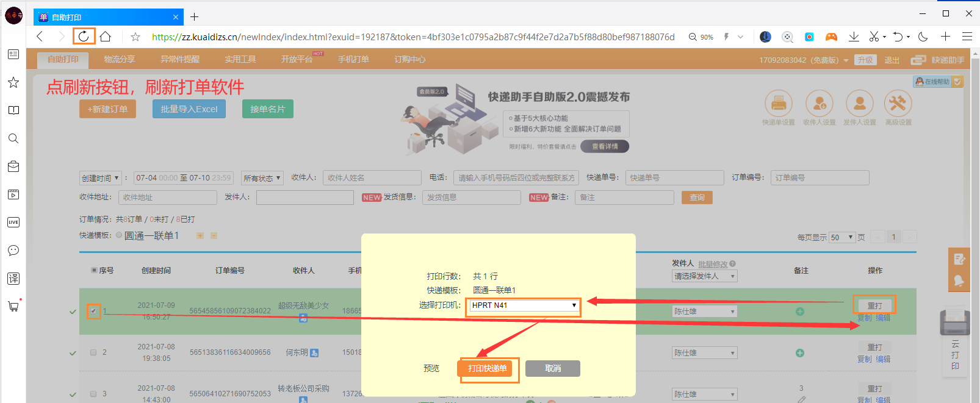Toggle select-all 序号 header checkbox
The image size is (980, 403).
[x=94, y=270]
